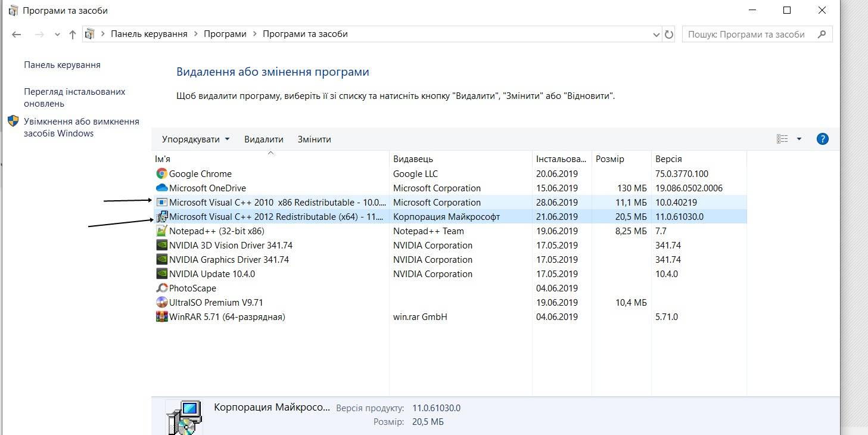Select NVIDIA Update 10.4.0
The width and height of the screenshot is (868, 435).
coord(449,274)
